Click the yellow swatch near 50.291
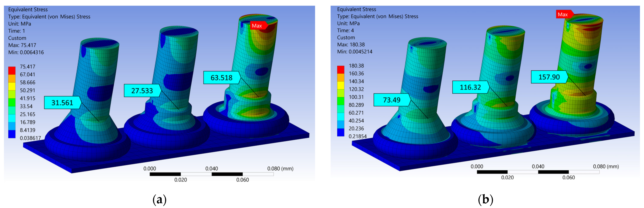 [12, 86]
